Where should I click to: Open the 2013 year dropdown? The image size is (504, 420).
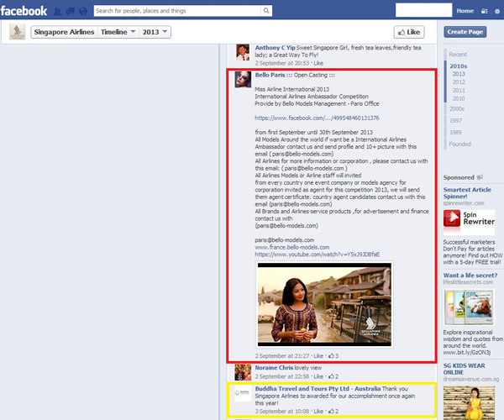[152, 32]
